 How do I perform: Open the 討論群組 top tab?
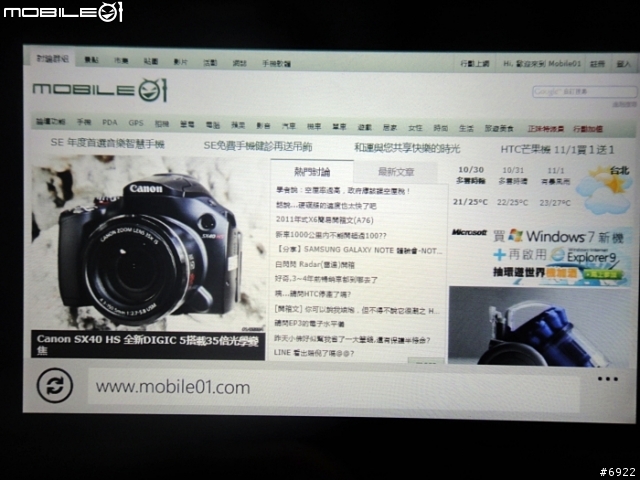[53, 59]
